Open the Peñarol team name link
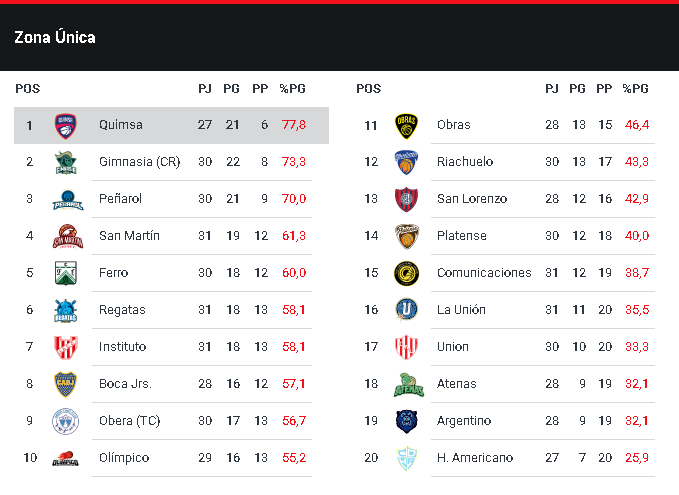The image size is (679, 495). click(120, 199)
